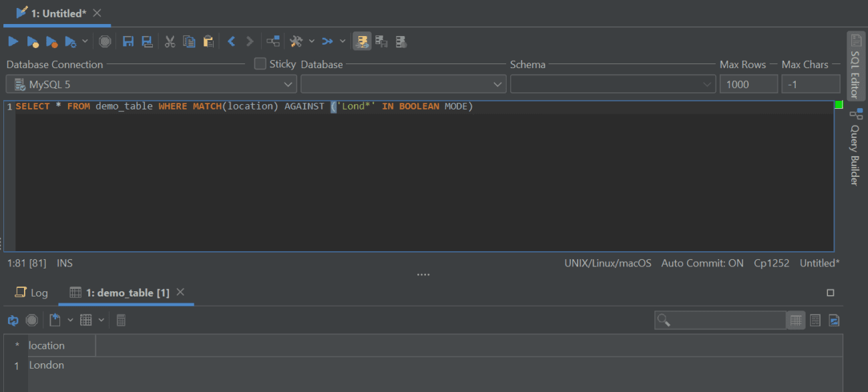The height and width of the screenshot is (392, 868).
Task: Reload the result set grid
Action: pyautogui.click(x=13, y=320)
